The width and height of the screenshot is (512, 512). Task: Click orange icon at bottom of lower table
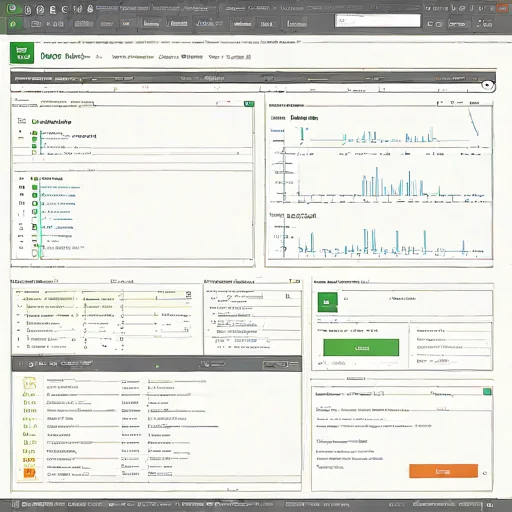point(29,472)
